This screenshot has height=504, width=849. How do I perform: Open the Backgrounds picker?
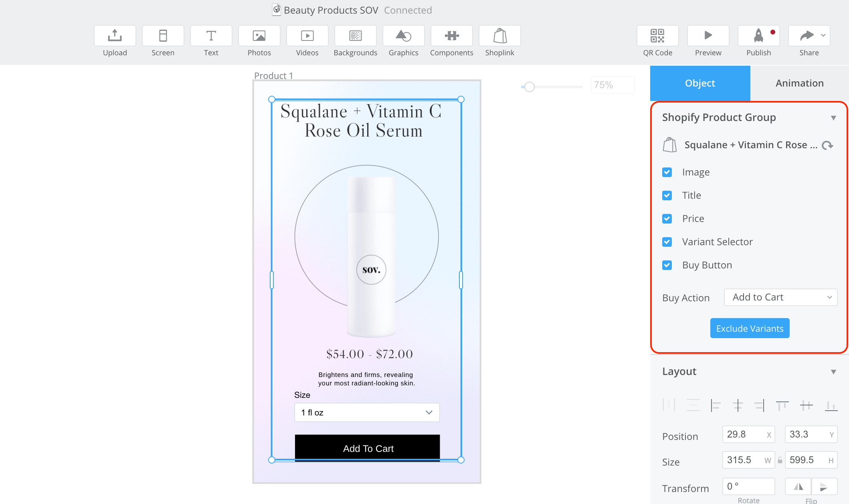point(355,36)
